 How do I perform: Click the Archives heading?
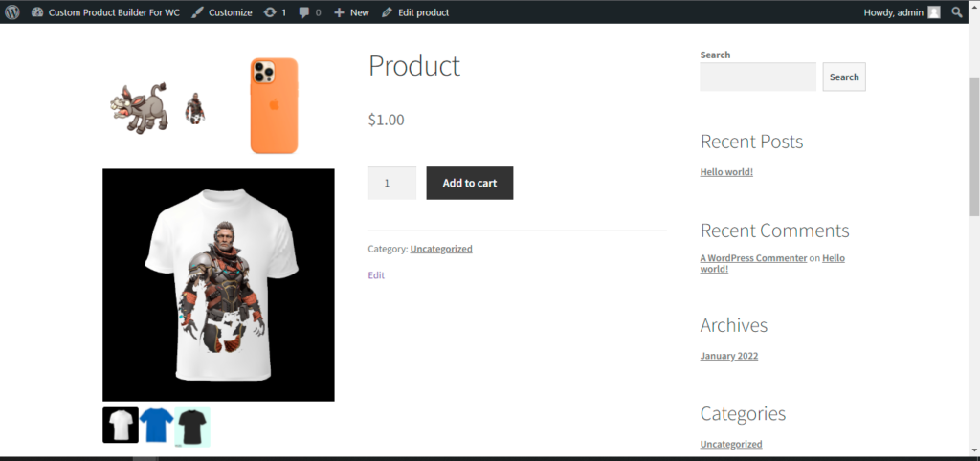[734, 325]
